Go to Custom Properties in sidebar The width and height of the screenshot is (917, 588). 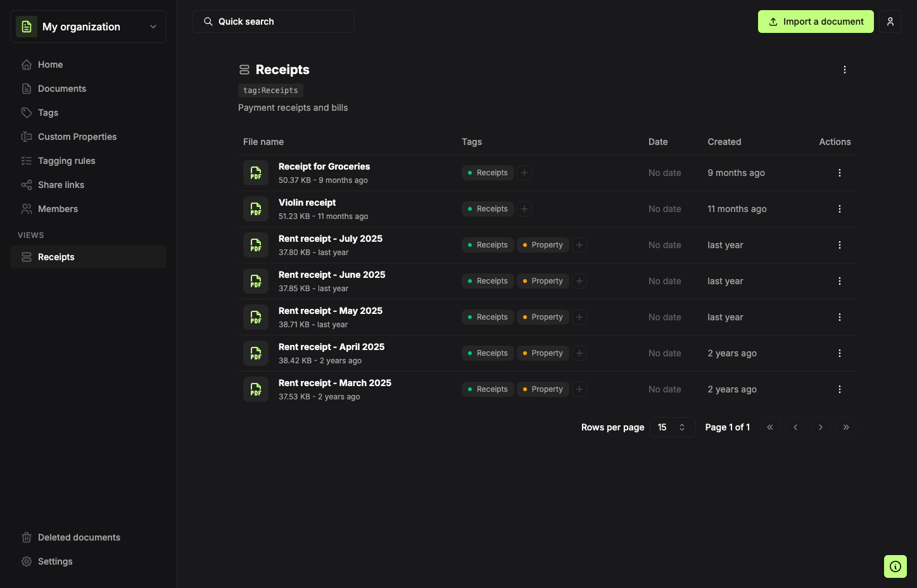pos(77,137)
